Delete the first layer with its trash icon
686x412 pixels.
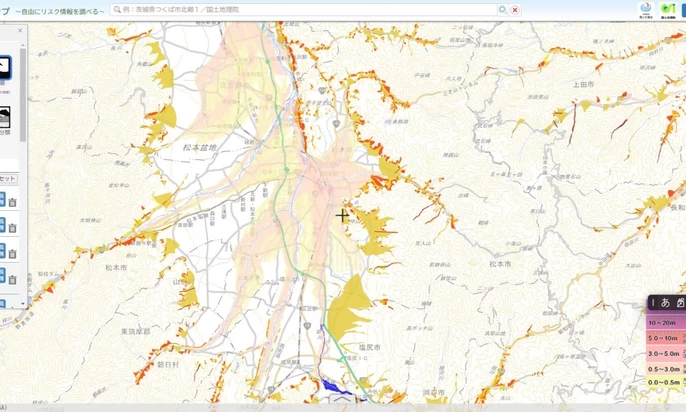tap(13, 201)
